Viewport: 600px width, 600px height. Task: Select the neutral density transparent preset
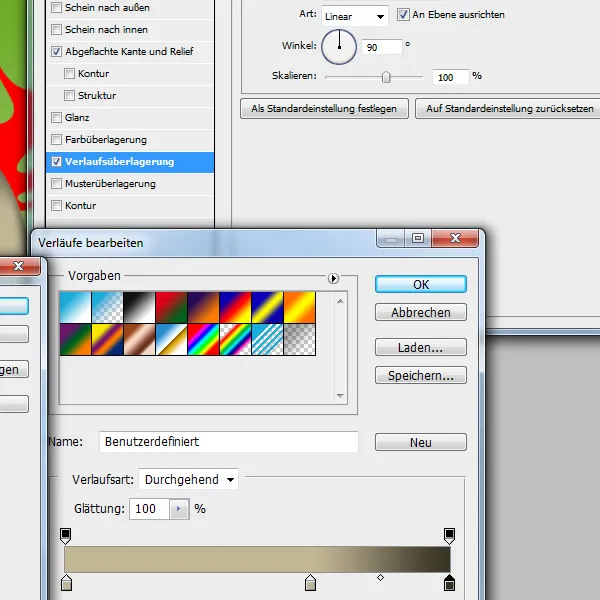pos(300,340)
